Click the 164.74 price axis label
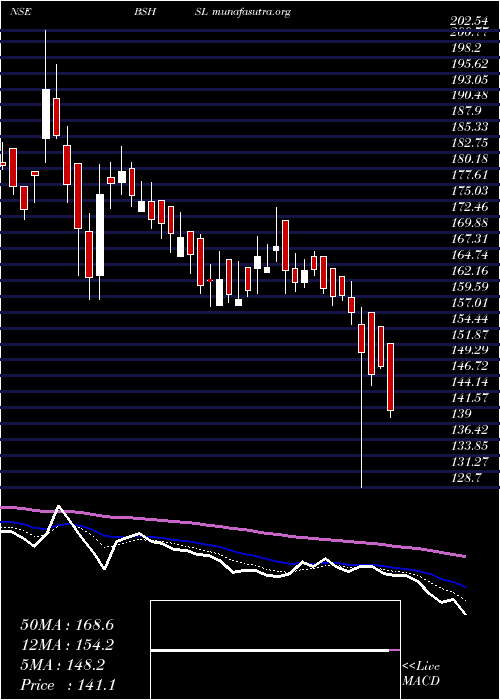Image resolution: width=500 pixels, height=700 pixels. click(469, 254)
